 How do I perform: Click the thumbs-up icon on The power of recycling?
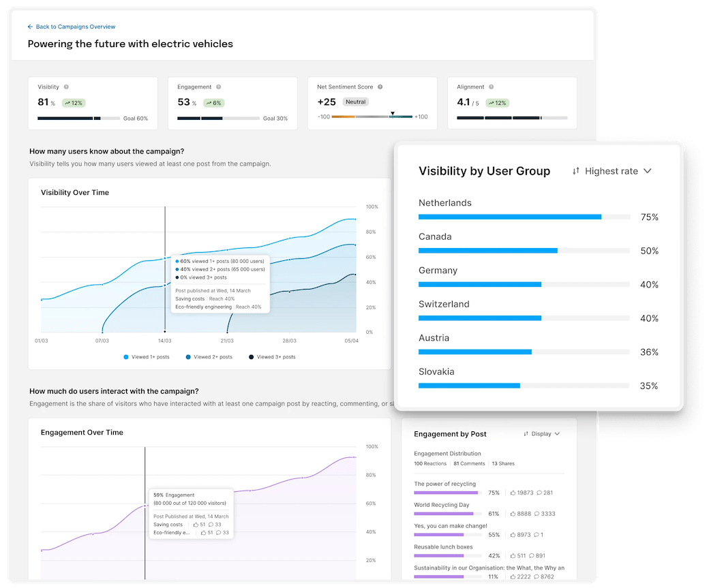point(514,493)
